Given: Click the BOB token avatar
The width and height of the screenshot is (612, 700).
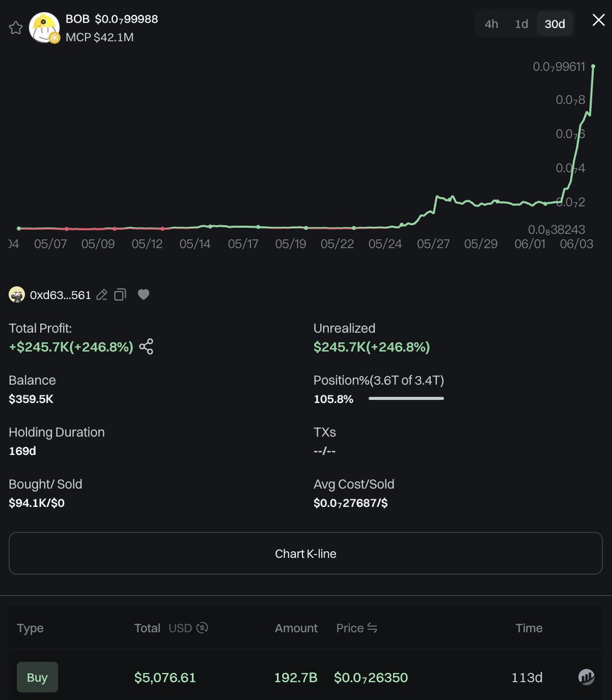Looking at the screenshot, I should point(44,27).
